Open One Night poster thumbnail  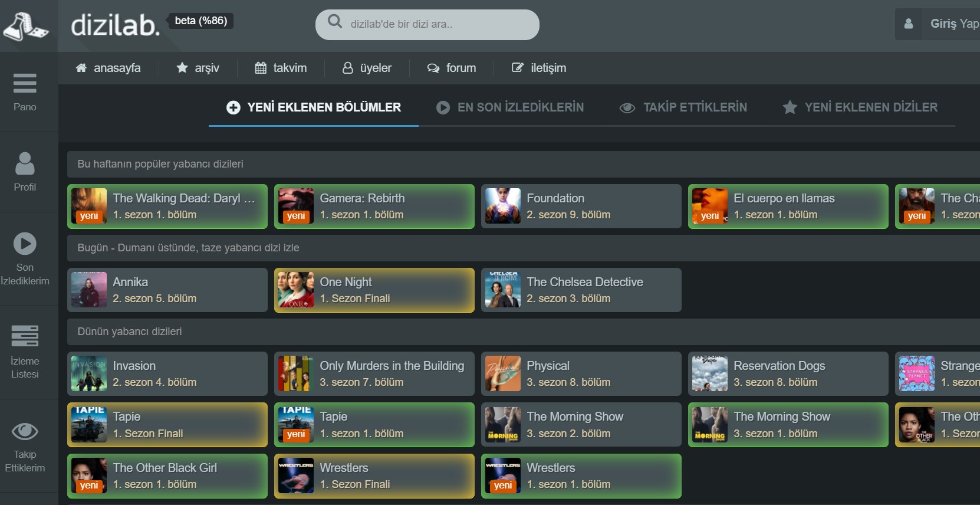click(x=296, y=290)
